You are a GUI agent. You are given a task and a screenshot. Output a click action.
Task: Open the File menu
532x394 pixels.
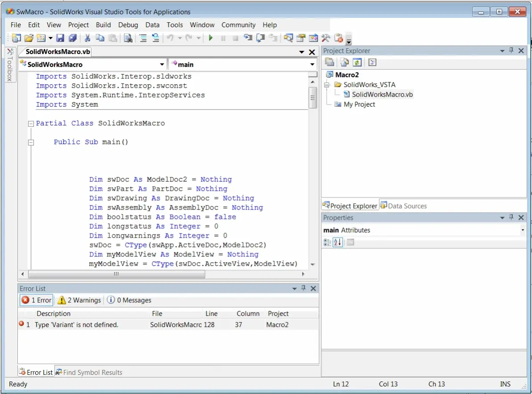tap(16, 25)
